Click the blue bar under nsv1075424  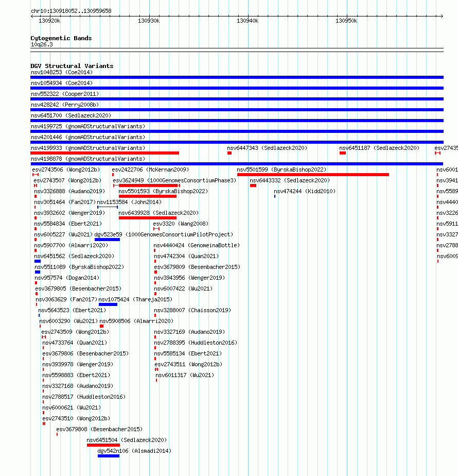[x=108, y=304]
